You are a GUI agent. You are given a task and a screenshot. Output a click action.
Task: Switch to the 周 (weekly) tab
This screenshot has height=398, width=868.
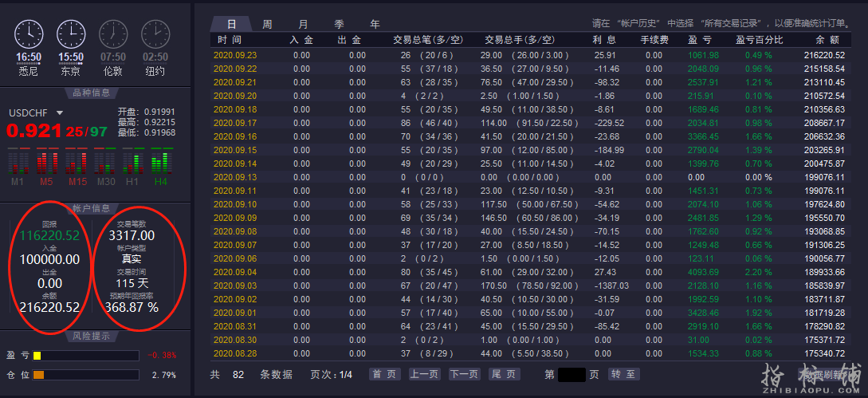click(x=267, y=24)
